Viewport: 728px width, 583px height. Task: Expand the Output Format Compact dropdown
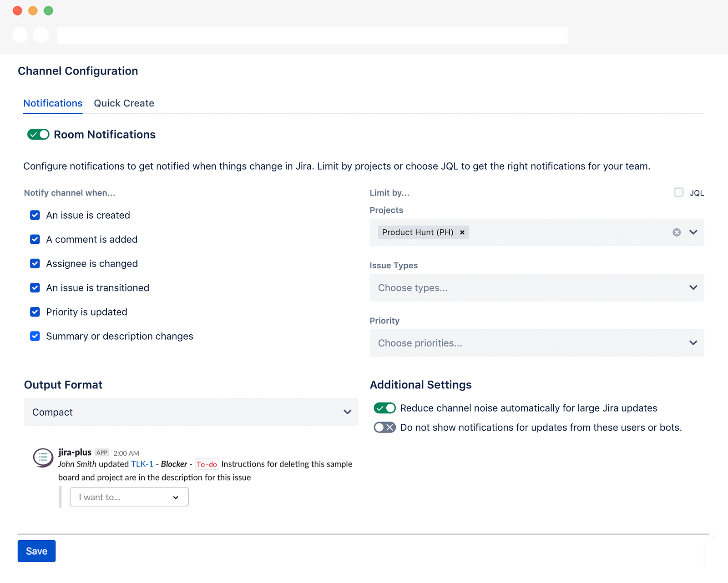coord(191,412)
